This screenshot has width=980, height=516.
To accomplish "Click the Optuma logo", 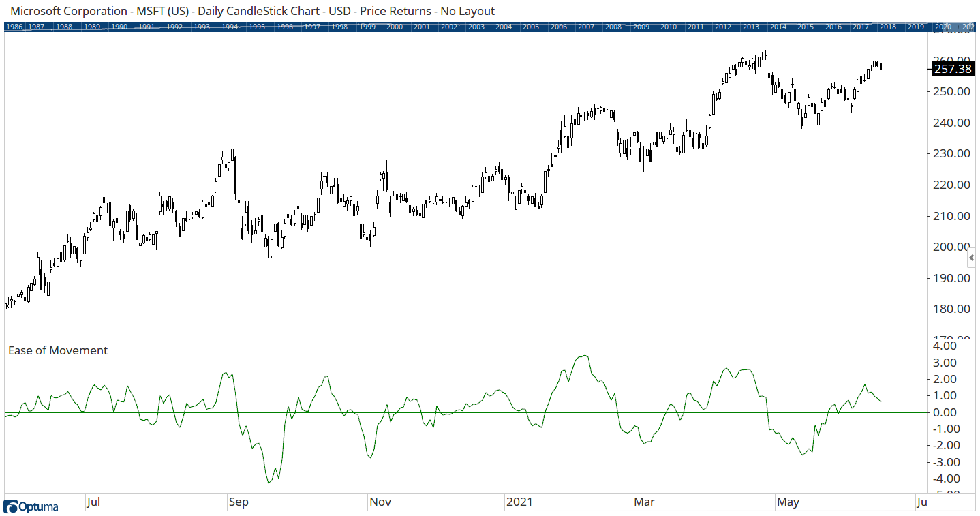I will 31,506.
